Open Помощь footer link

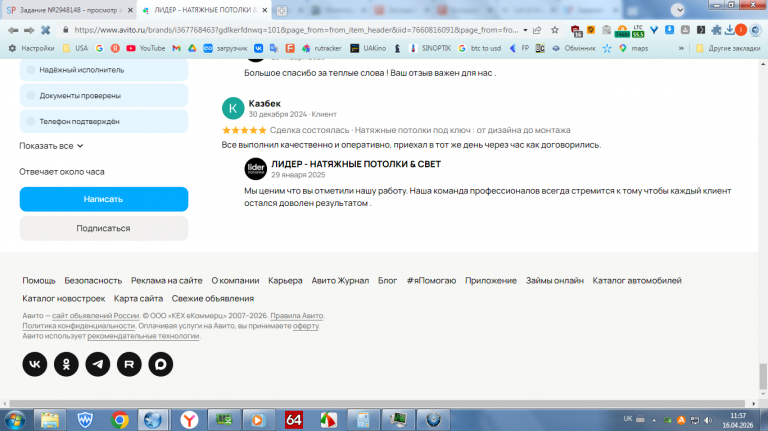tap(39, 281)
